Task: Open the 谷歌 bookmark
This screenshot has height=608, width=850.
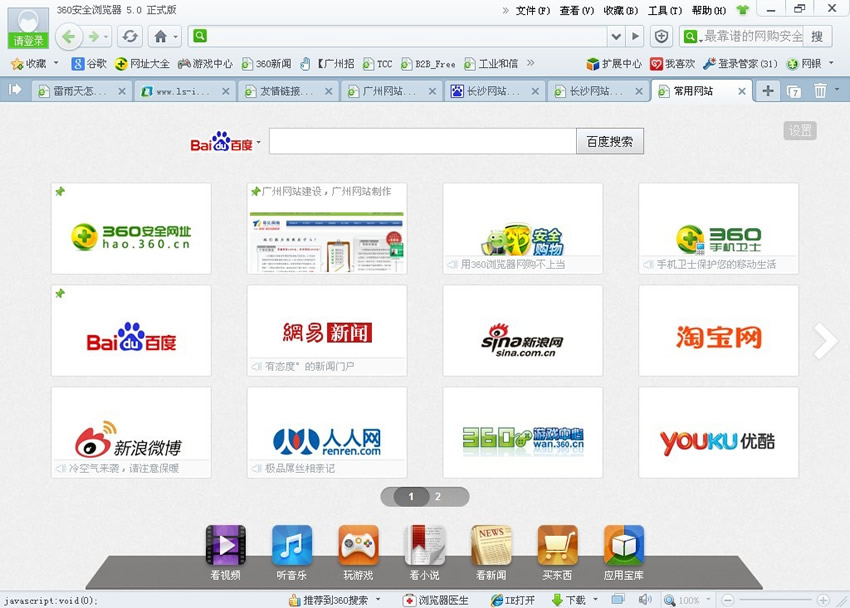Action: [x=89, y=64]
